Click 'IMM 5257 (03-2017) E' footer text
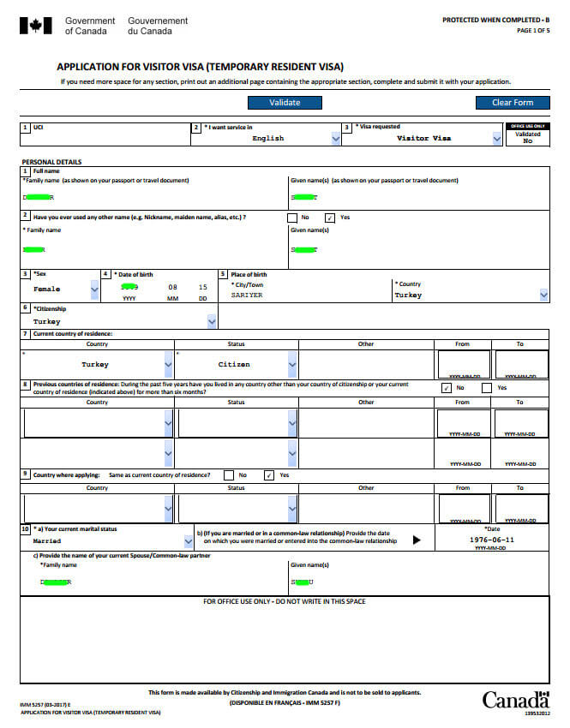The image size is (570, 728). tap(45, 705)
